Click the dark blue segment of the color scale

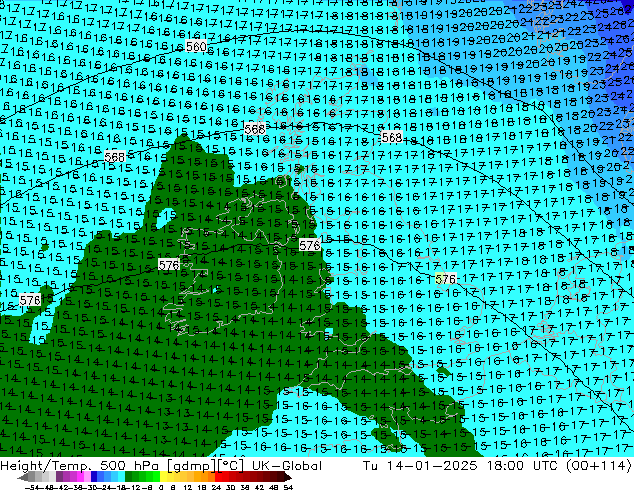point(94,477)
